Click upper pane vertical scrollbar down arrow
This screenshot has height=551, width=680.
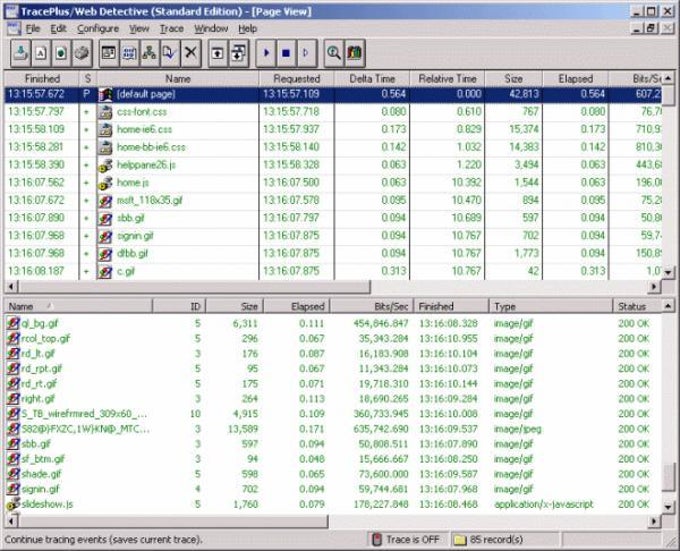pos(668,272)
